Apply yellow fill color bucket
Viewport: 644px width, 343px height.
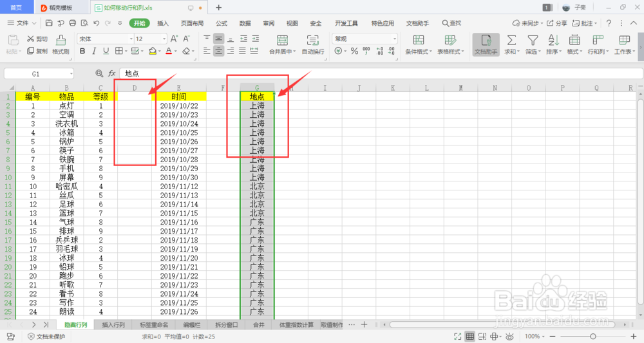click(x=152, y=51)
